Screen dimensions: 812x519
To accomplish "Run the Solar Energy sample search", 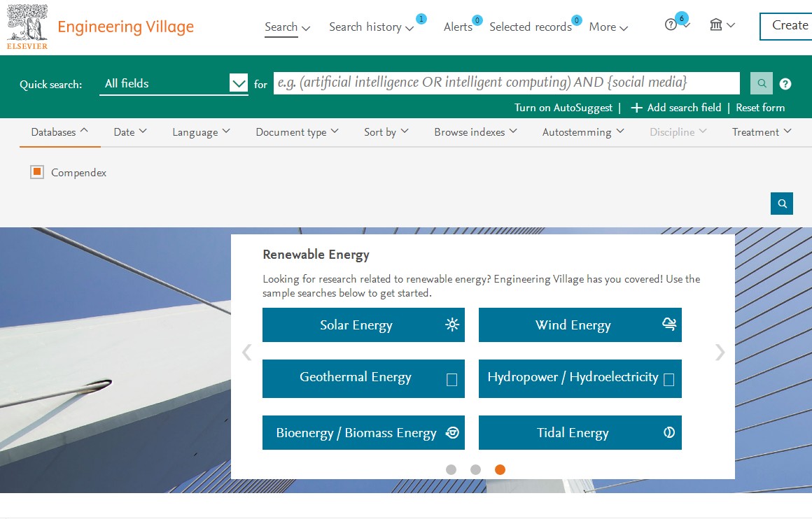I will (x=363, y=325).
